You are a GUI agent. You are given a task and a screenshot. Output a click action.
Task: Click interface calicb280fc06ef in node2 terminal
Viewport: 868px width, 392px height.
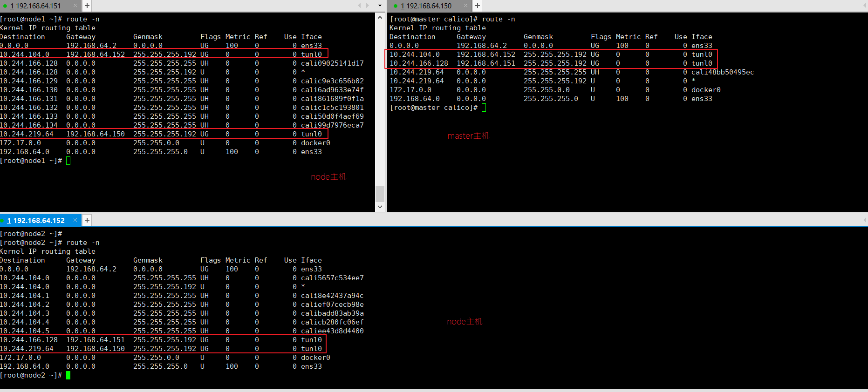click(x=332, y=322)
